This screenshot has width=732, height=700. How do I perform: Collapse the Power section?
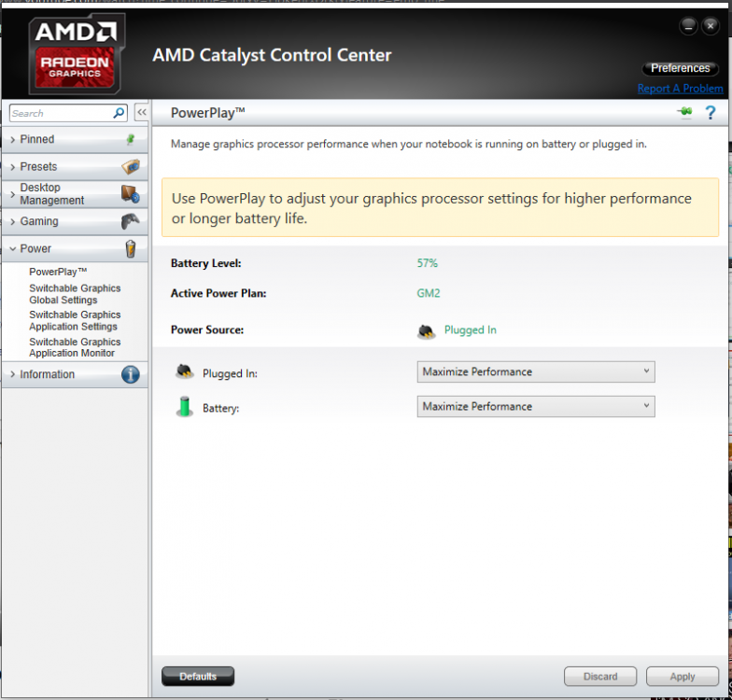75,248
